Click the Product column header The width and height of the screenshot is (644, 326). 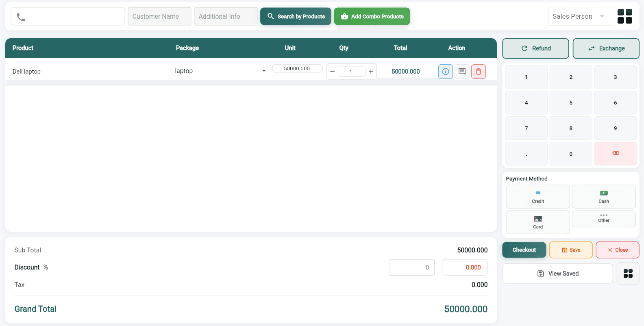tap(23, 48)
